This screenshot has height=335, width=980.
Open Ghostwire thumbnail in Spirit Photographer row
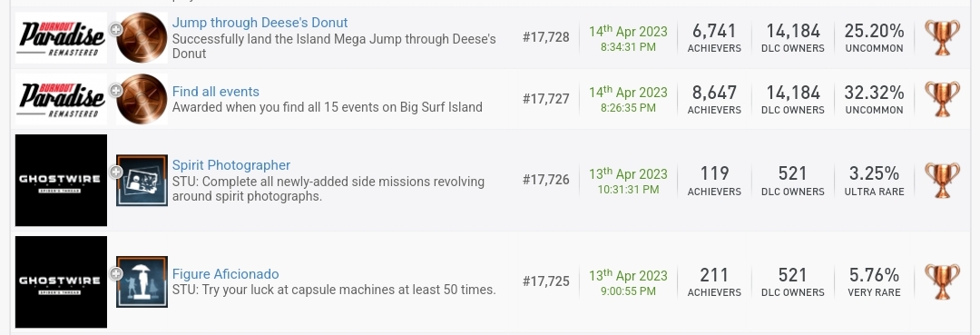(62, 180)
